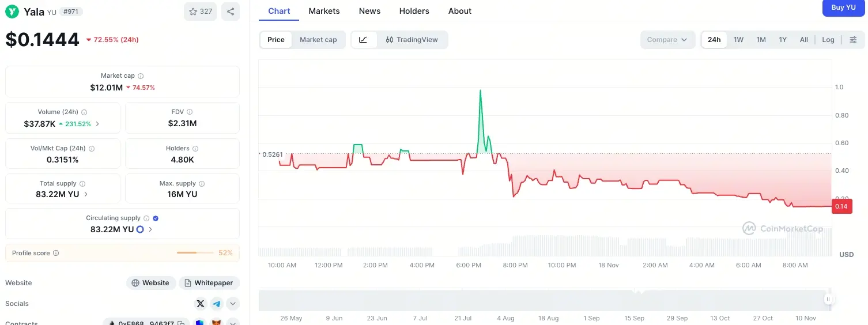Click the $2.31M FDV value

point(182,123)
